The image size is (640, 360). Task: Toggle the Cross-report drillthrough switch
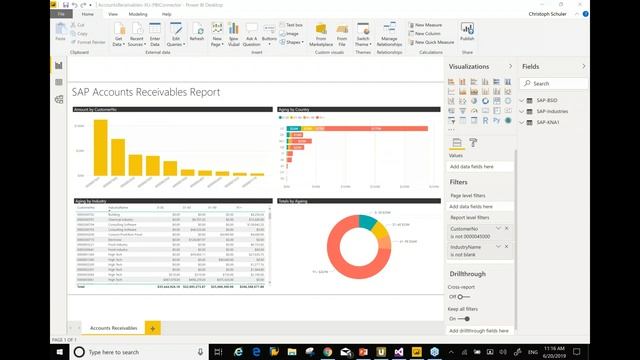click(x=463, y=297)
